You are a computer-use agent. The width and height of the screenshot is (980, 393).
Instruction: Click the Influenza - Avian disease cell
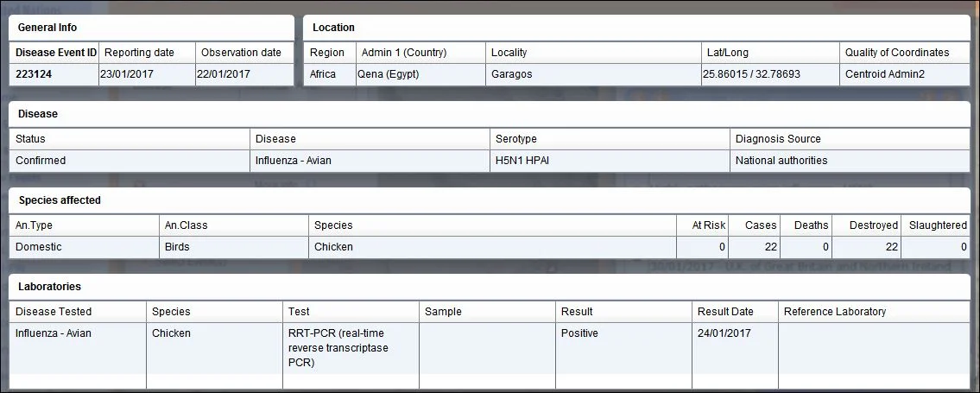(370, 161)
